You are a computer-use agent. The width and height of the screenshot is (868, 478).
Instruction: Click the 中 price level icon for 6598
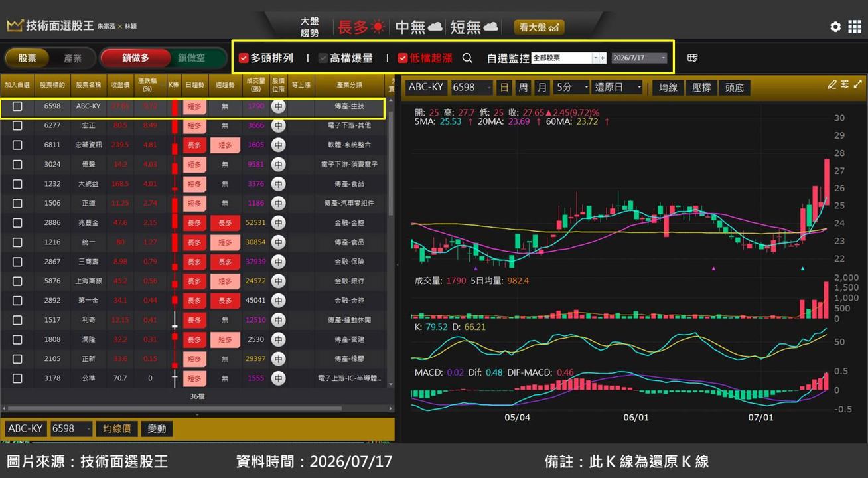click(279, 106)
